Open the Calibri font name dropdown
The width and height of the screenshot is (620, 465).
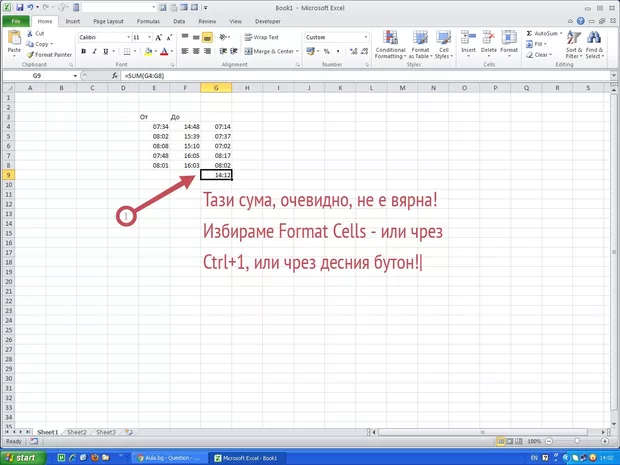tap(129, 37)
